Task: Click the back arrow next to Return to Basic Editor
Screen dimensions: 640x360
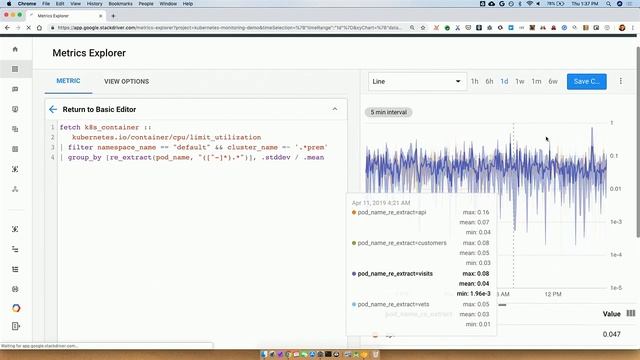Action: [x=53, y=109]
